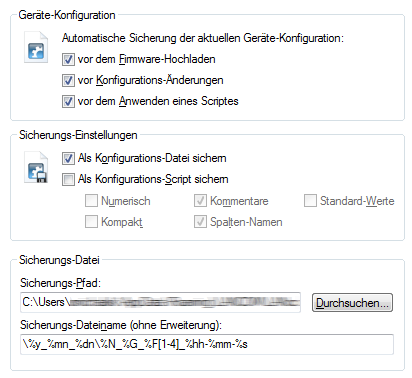Image resolution: width=412 pixels, height=378 pixels.
Task: Check the Standard-Werte option
Action: 310,201
